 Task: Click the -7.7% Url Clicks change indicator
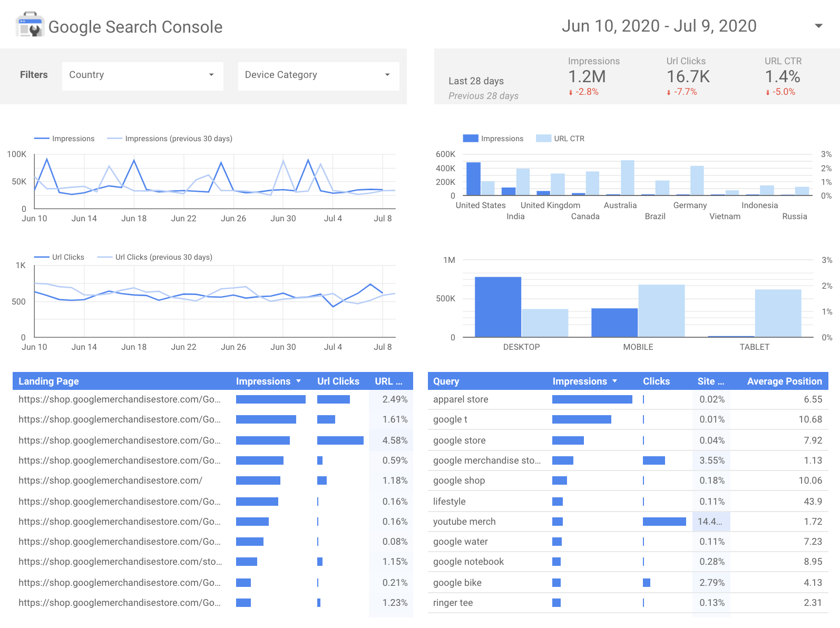(x=682, y=92)
